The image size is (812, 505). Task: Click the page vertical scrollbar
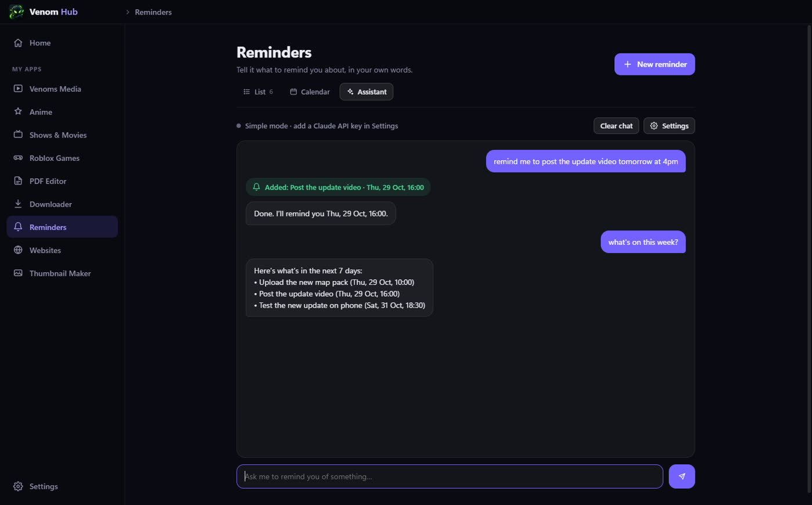pos(809,258)
